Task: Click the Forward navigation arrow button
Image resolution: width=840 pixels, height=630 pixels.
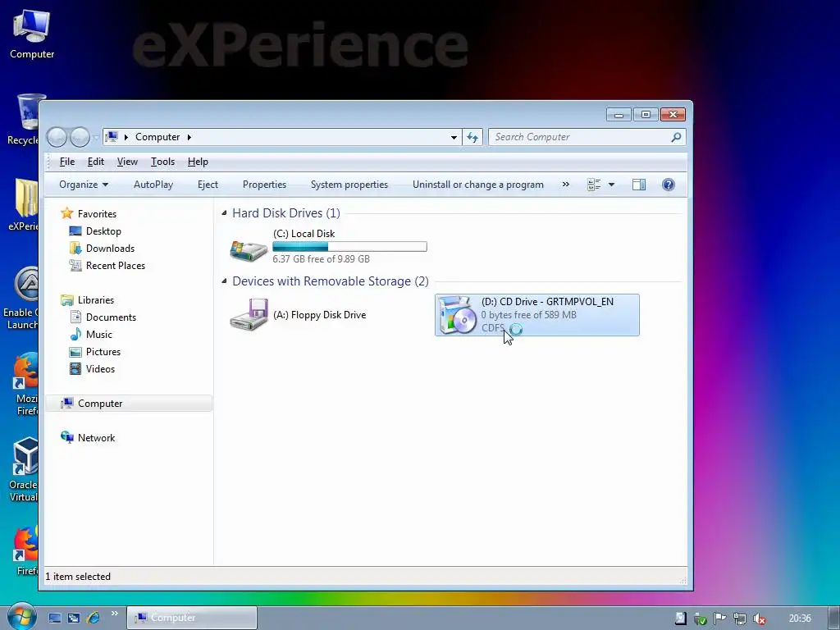Action: (80, 137)
